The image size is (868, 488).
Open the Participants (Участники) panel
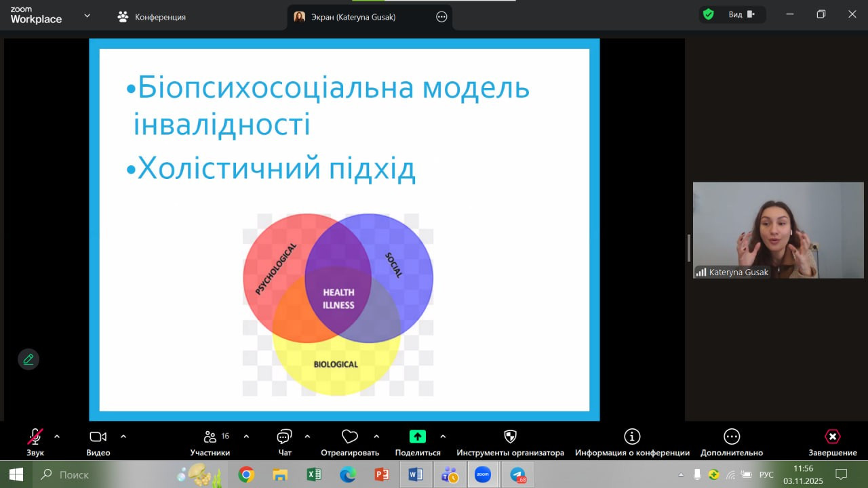210,437
